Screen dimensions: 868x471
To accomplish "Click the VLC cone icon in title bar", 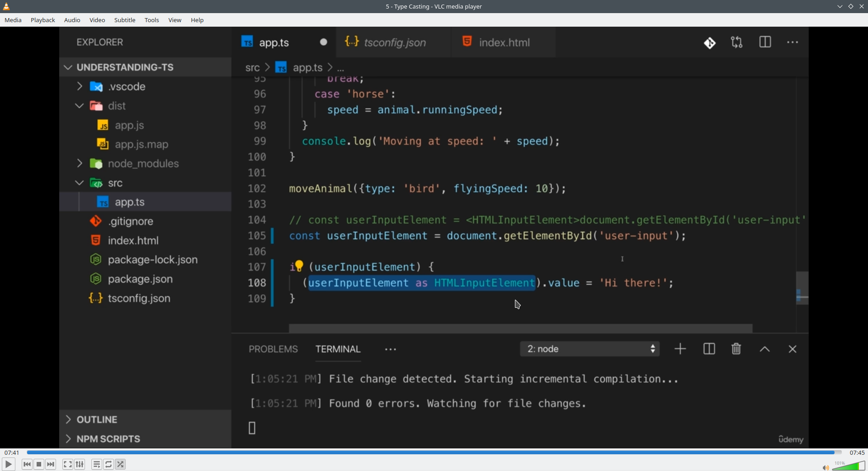I will [6, 6].
